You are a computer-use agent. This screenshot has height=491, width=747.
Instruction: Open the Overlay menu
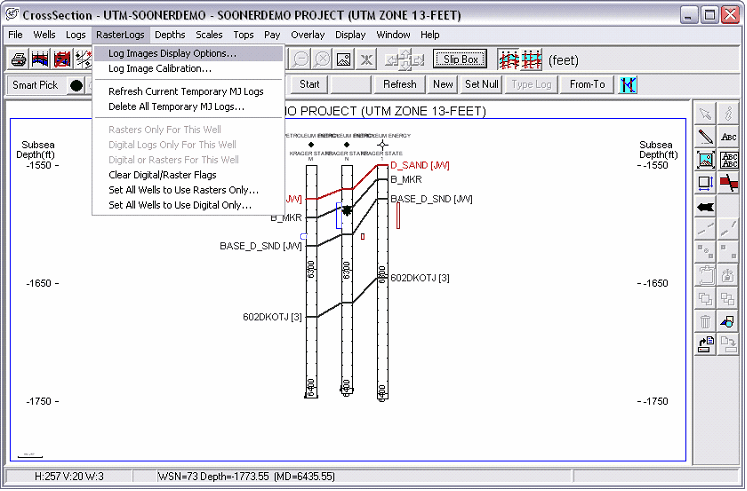308,35
